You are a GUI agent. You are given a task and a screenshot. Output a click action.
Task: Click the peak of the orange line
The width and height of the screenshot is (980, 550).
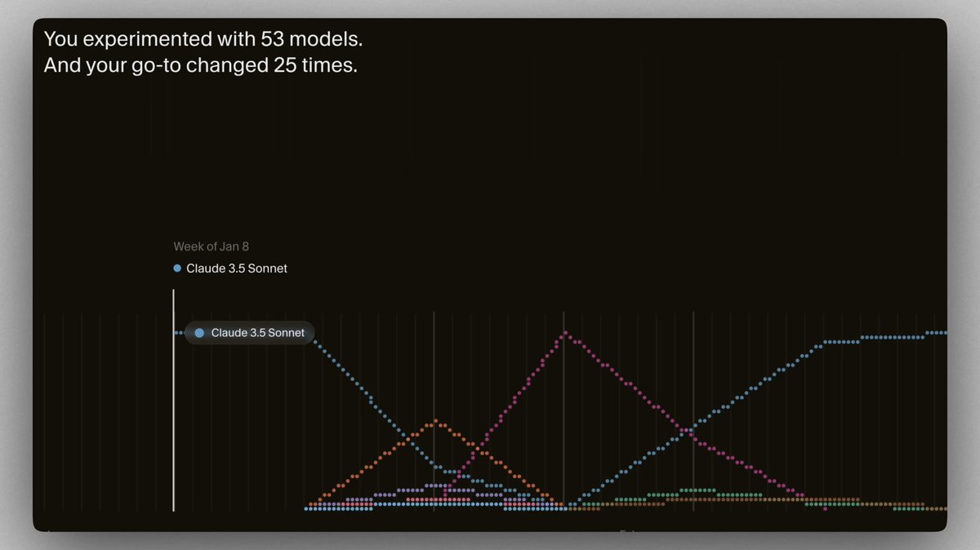[437, 421]
